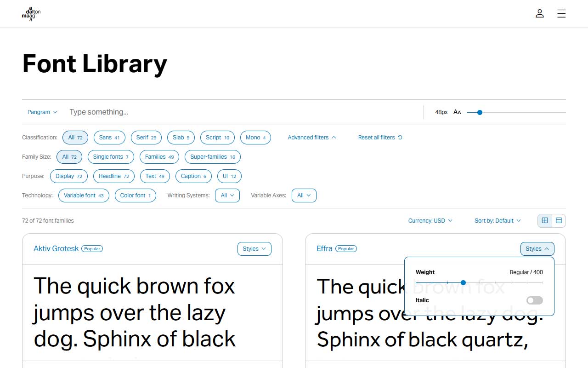This screenshot has width=588, height=368.
Task: Expand Styles for Aktiv Grotesk
Action: pos(254,248)
